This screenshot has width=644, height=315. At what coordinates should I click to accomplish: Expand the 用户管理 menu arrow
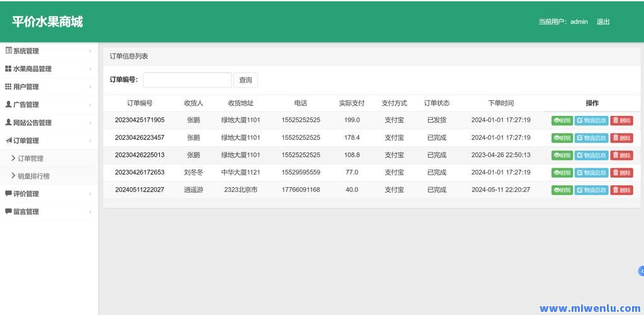(x=90, y=87)
